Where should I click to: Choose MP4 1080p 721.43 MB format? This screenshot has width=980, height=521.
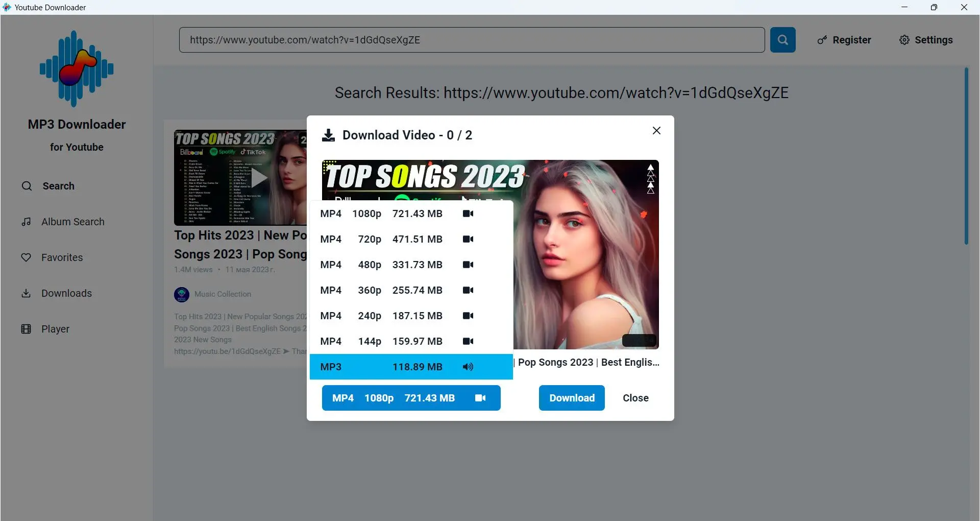point(411,214)
